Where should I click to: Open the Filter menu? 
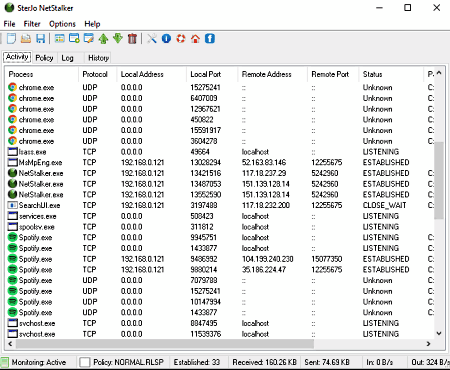coord(32,24)
